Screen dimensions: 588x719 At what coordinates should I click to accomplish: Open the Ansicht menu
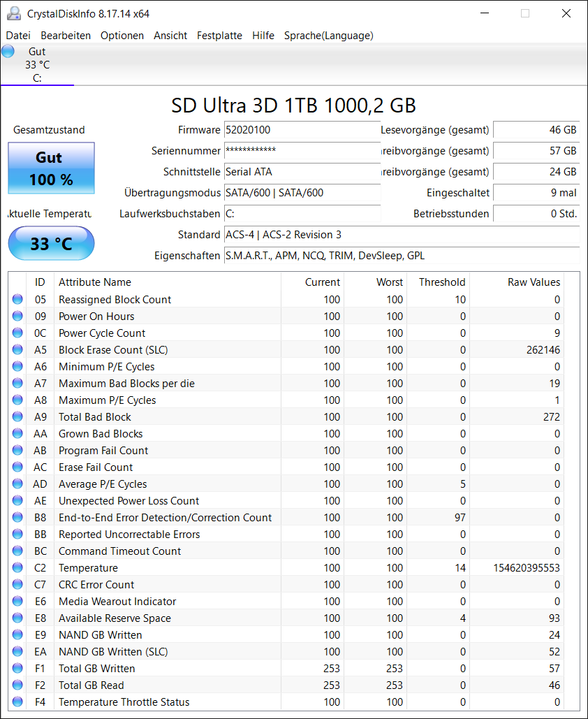[x=170, y=36]
